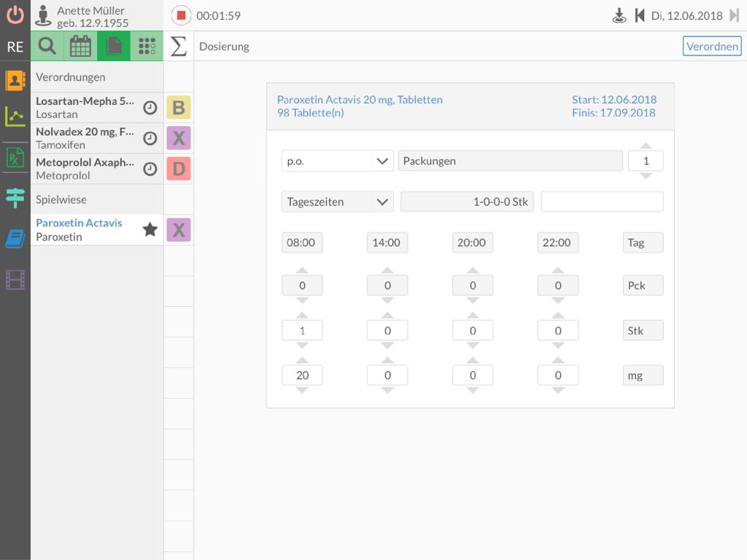
Task: Open the purple film strip icon
Action: tap(15, 279)
